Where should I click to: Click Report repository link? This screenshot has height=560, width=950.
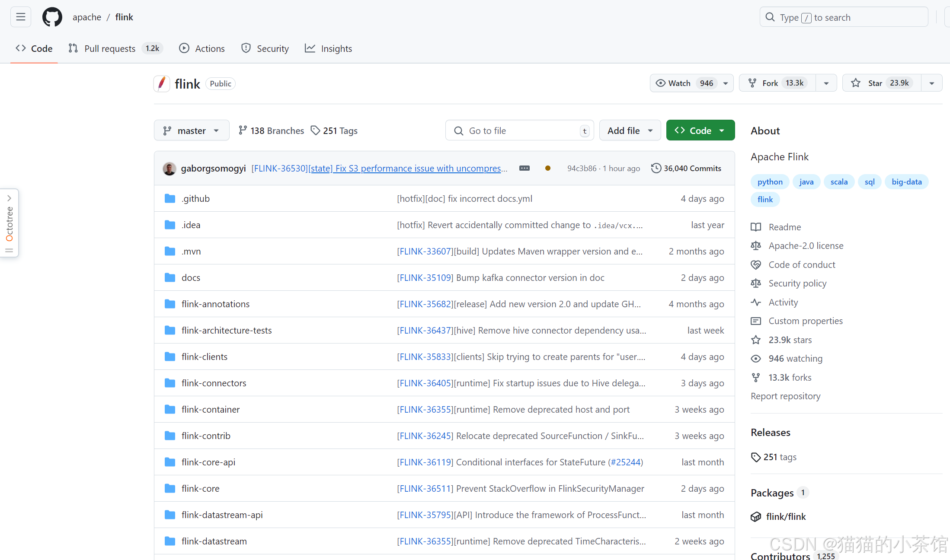(x=785, y=396)
